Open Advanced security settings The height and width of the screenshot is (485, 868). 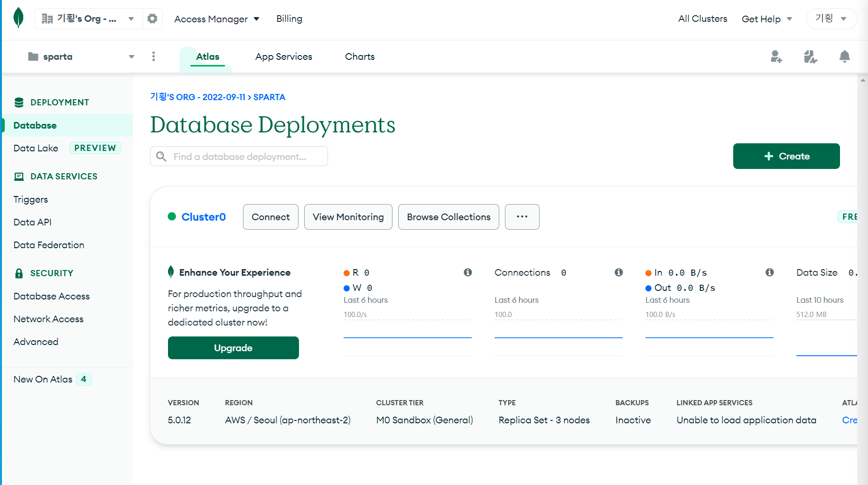(36, 342)
